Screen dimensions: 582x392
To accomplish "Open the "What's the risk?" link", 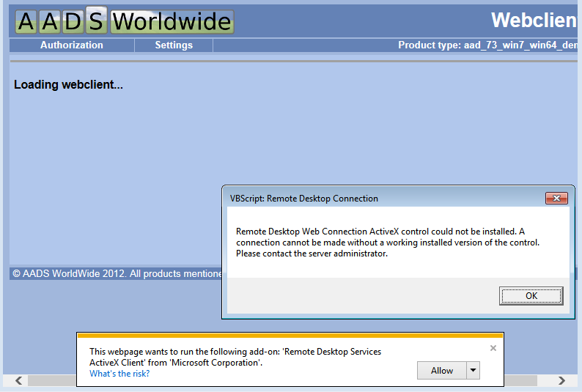I will coord(119,374).
